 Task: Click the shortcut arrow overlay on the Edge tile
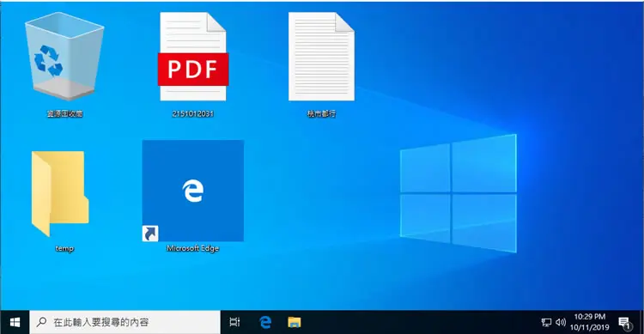click(x=150, y=234)
